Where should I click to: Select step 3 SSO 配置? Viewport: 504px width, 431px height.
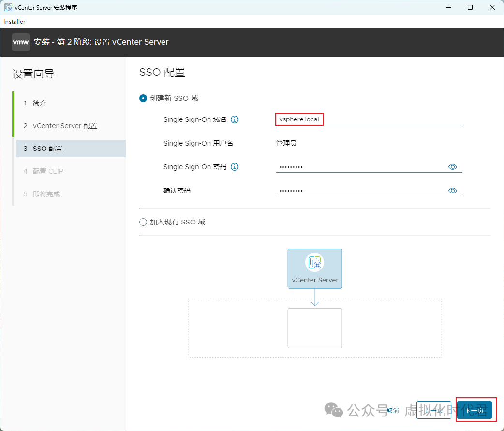[x=71, y=149]
